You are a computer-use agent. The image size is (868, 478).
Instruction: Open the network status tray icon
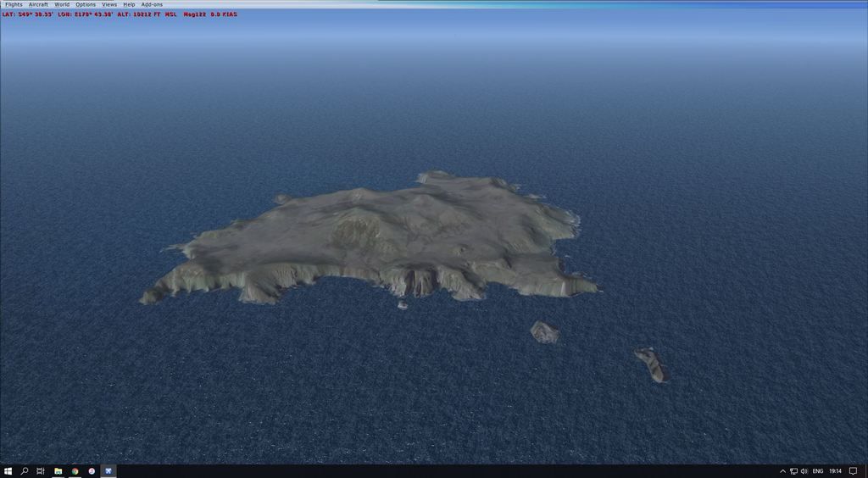793,471
